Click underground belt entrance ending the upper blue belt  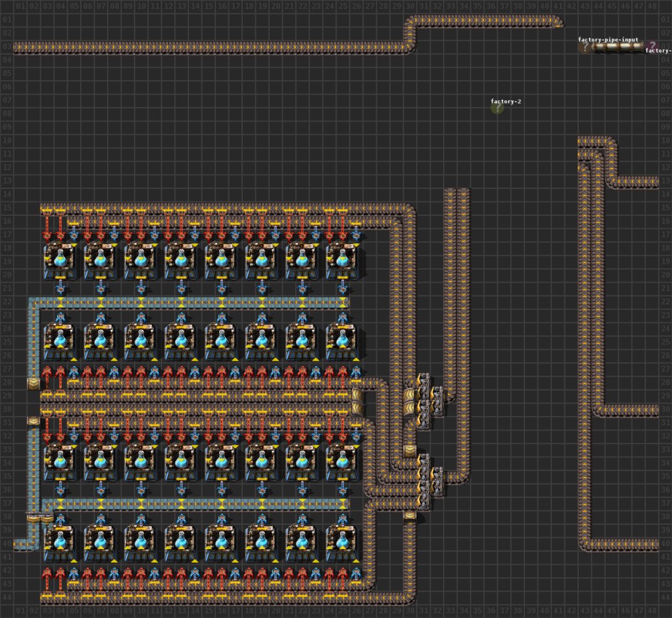point(33,382)
